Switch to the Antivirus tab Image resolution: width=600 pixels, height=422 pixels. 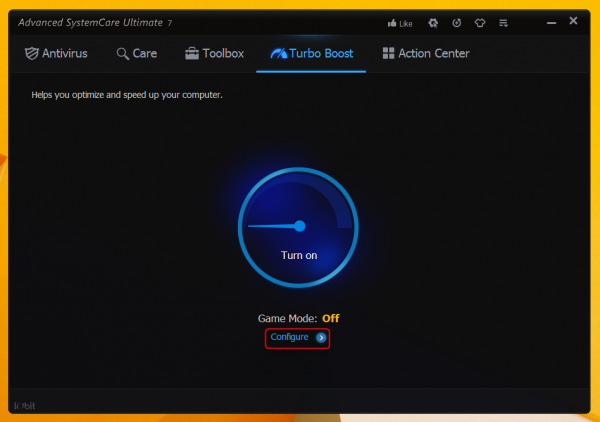[x=56, y=54]
